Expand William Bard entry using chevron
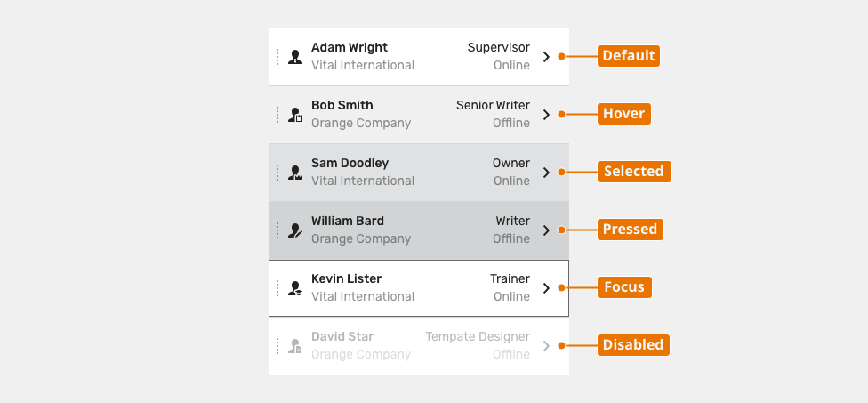868x403 pixels. 546,230
